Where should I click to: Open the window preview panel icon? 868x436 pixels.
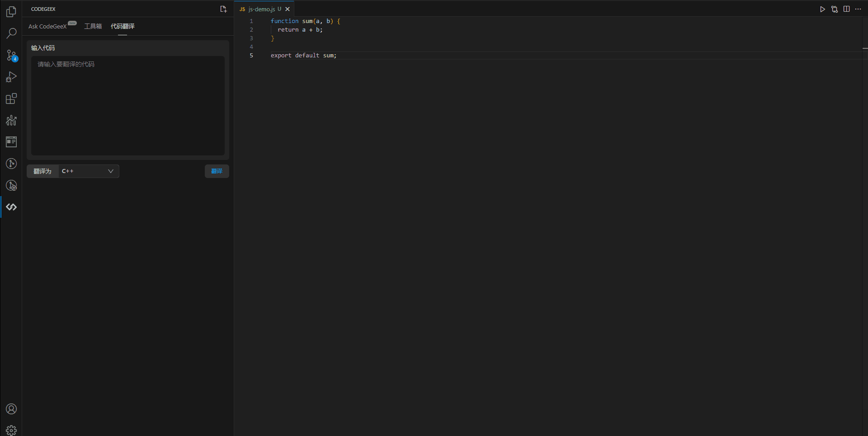[11, 142]
